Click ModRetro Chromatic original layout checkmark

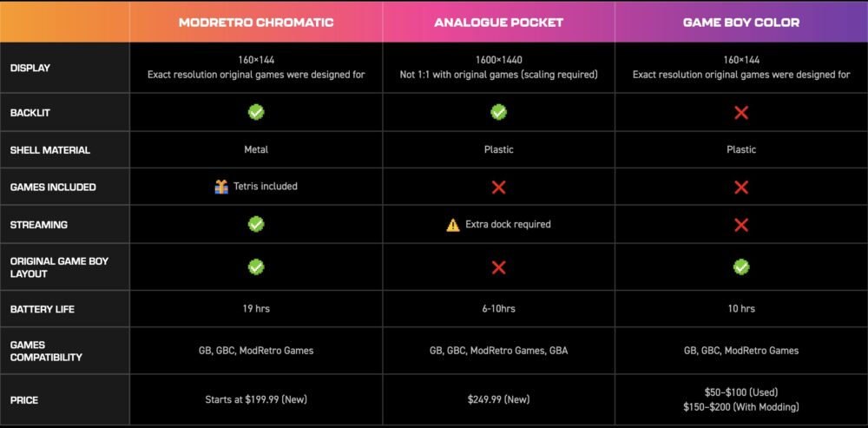pos(256,267)
